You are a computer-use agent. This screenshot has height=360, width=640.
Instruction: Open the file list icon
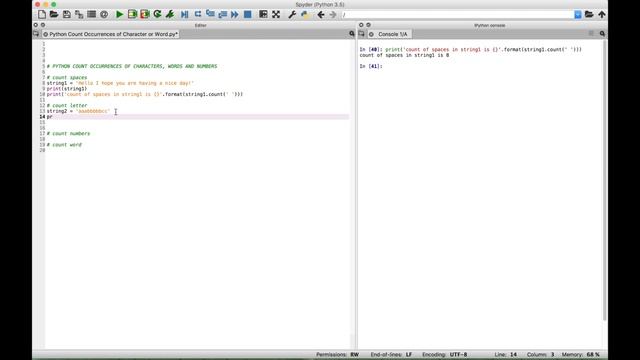tap(91, 14)
